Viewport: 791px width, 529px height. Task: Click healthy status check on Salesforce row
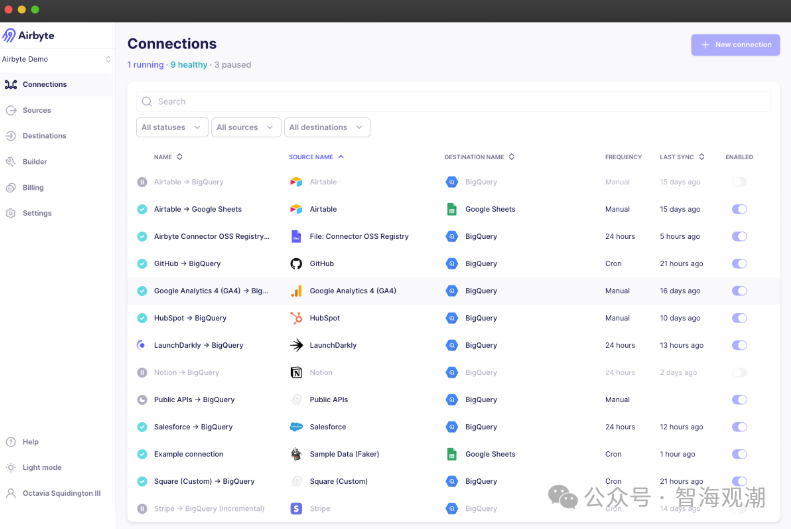coord(142,427)
